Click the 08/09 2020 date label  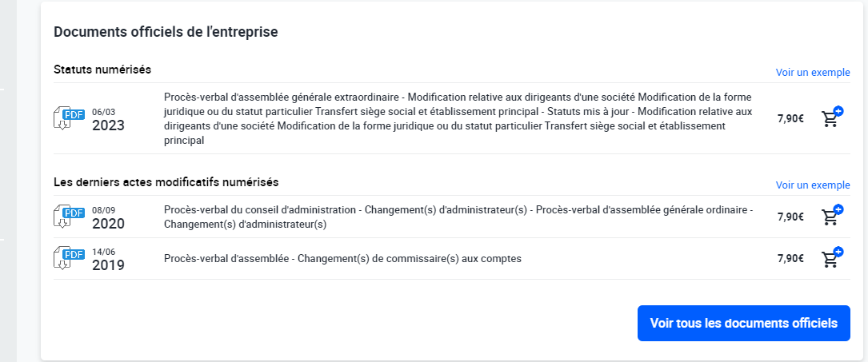[108, 218]
